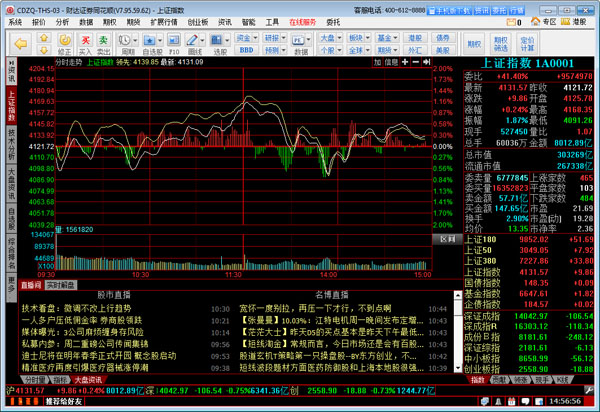Screen dimensions: 600x412
Task: Click the 期权筛选 button
Action: tap(500, 44)
